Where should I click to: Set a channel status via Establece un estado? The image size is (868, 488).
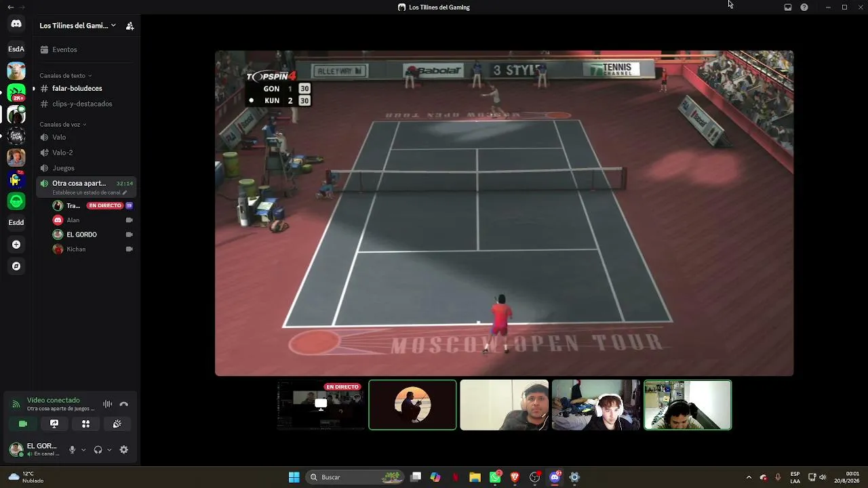[90, 192]
